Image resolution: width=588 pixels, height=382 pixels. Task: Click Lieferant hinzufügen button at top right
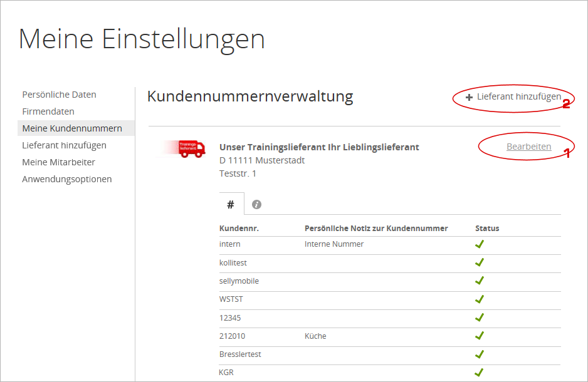pos(518,97)
